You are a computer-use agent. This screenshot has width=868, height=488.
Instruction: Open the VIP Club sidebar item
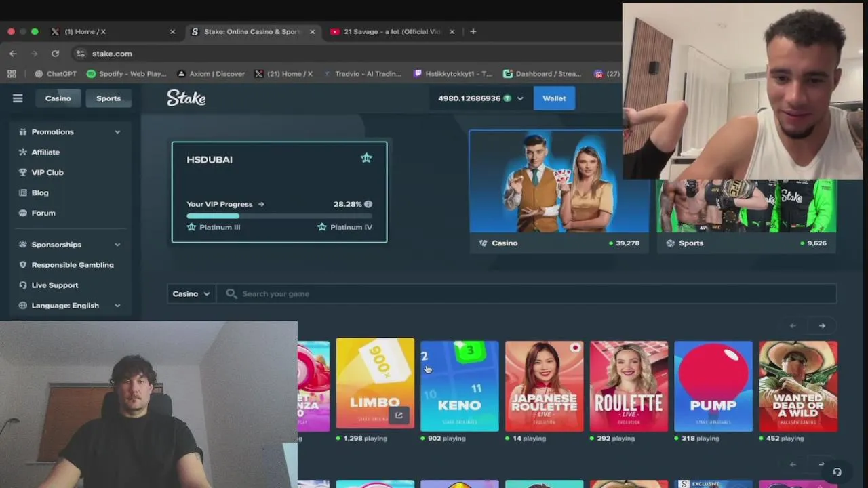47,173
